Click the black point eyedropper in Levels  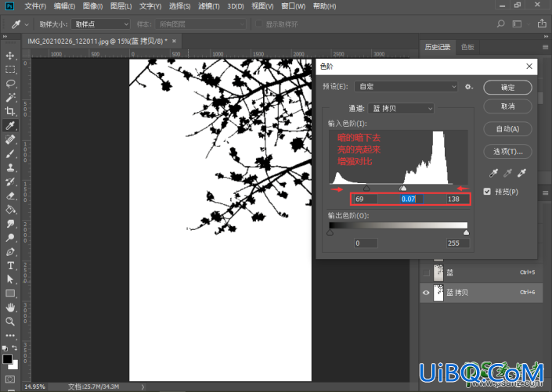493,173
